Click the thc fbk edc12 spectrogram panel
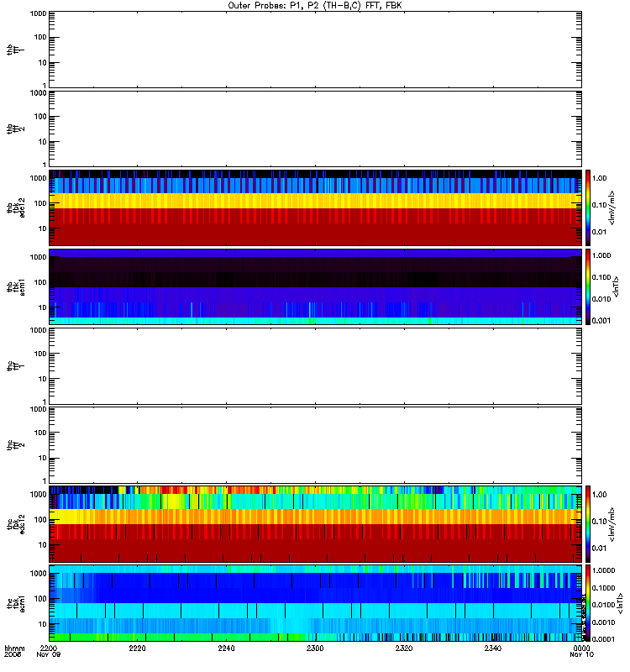Image resolution: width=630 pixels, height=672 pixels. tap(315, 524)
